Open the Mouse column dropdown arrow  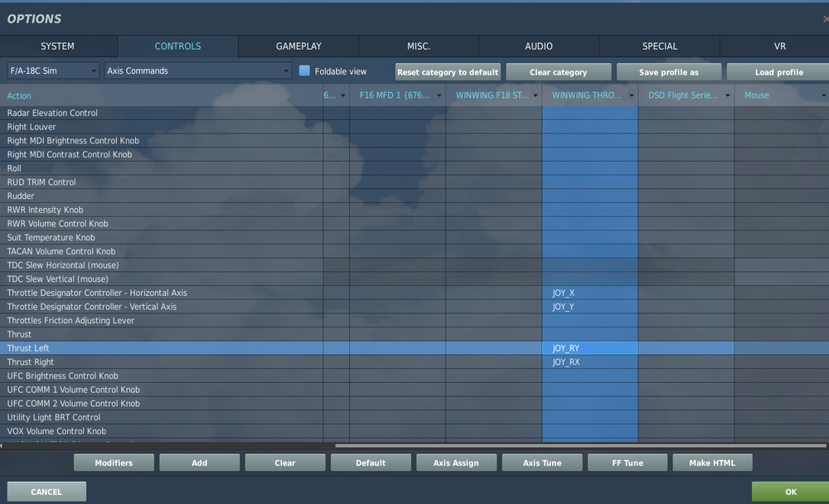[824, 95]
